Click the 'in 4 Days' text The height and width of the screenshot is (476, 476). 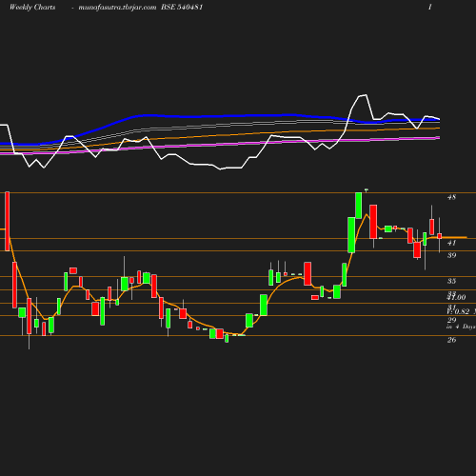tap(461, 327)
